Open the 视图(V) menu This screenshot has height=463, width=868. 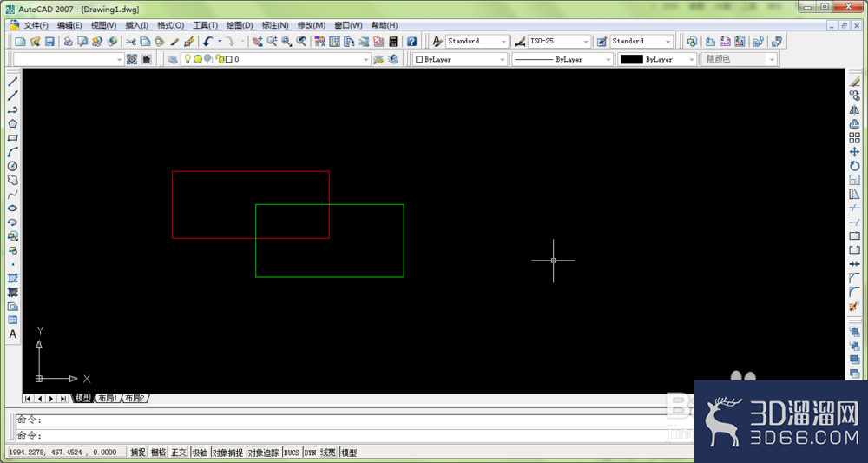103,25
